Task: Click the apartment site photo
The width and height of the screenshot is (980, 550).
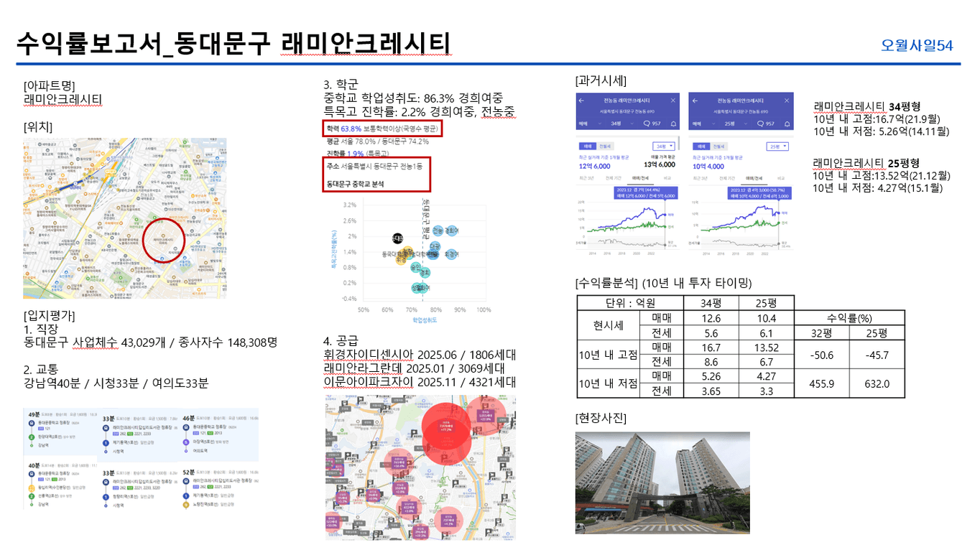Action: pyautogui.click(x=662, y=483)
